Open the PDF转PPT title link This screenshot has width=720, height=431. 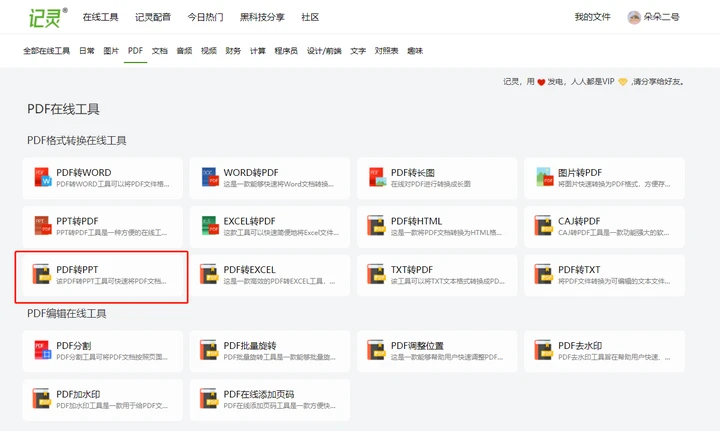77,270
